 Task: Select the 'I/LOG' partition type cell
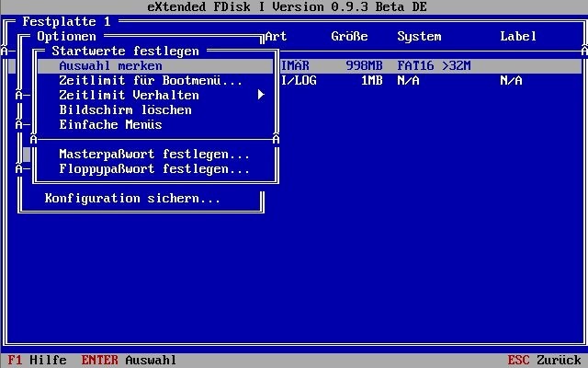click(299, 80)
